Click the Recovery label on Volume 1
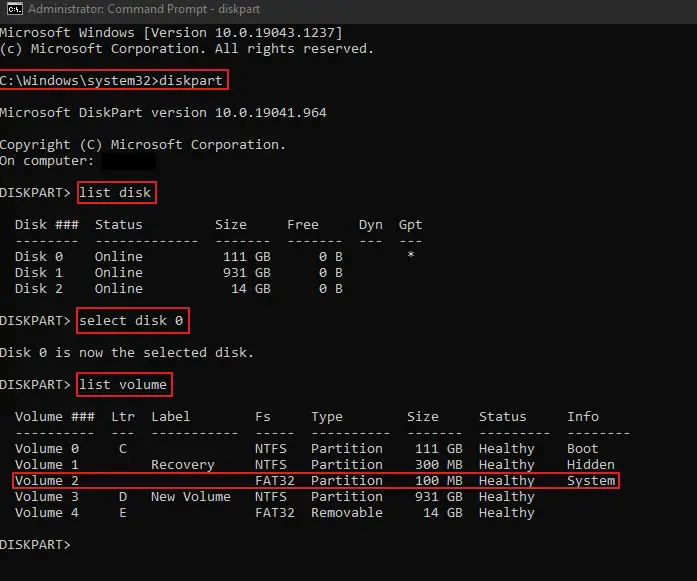Viewport: 697px width, 581px height. tap(183, 465)
